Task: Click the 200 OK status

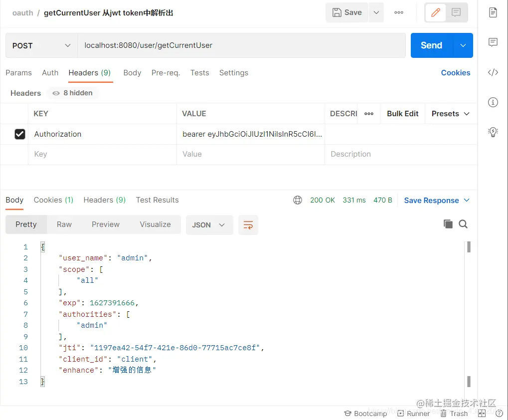Action: click(323, 201)
